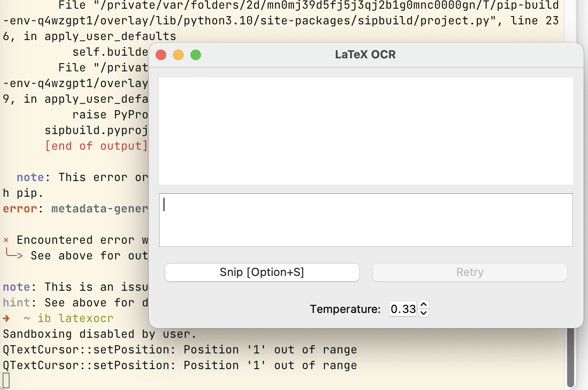Screen dimensions: 588x390
Task: Click the "ib latexocr" command text
Action: [x=75, y=318]
